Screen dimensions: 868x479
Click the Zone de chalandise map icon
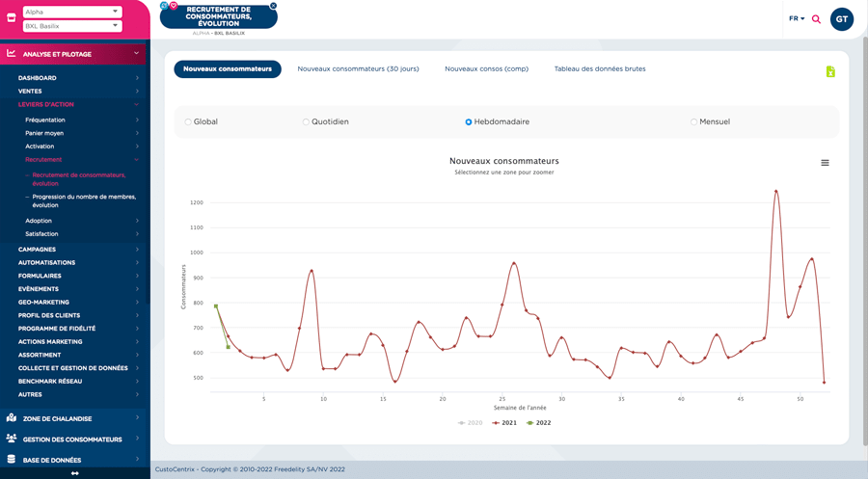(12, 418)
